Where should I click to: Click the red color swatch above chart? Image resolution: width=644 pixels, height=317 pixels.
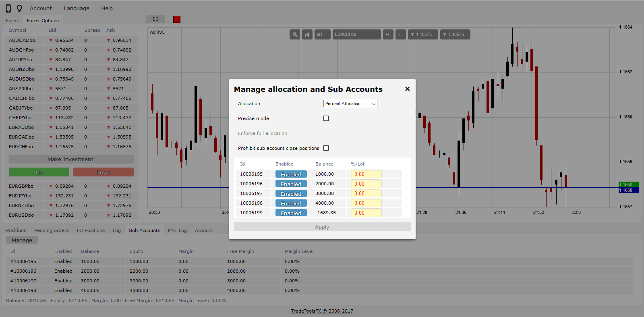click(177, 19)
